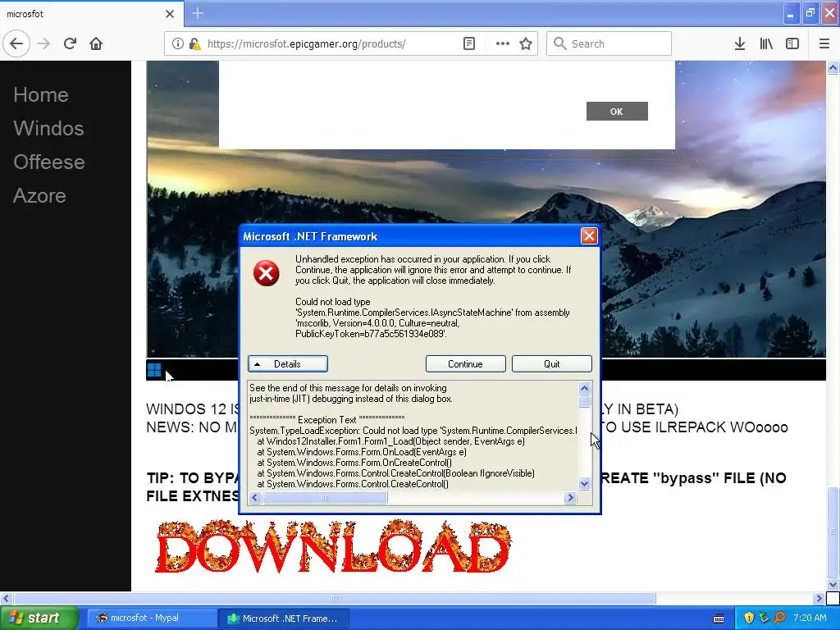Reload the current page
Image resolution: width=840 pixels, height=630 pixels.
pos(70,44)
